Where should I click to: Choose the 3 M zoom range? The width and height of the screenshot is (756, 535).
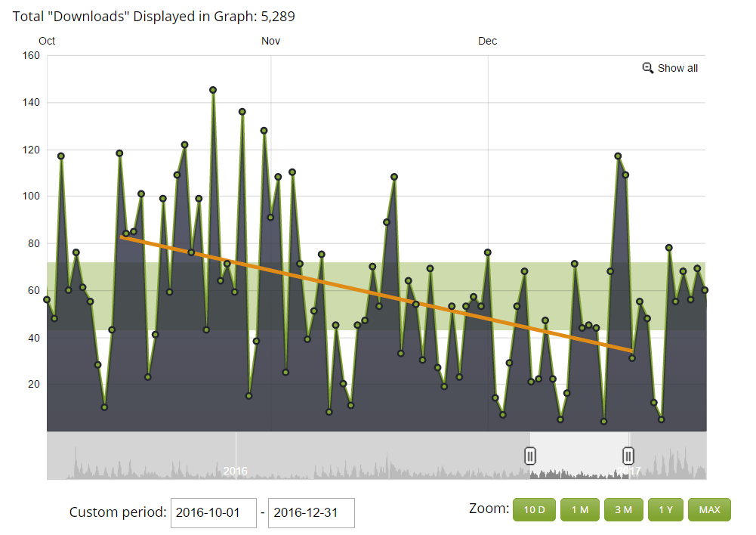click(x=623, y=509)
